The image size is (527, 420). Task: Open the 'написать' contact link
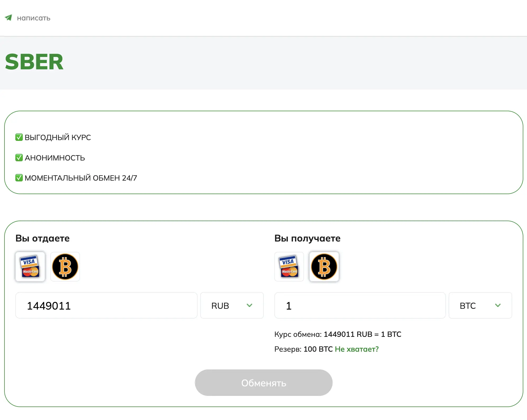[x=34, y=18]
